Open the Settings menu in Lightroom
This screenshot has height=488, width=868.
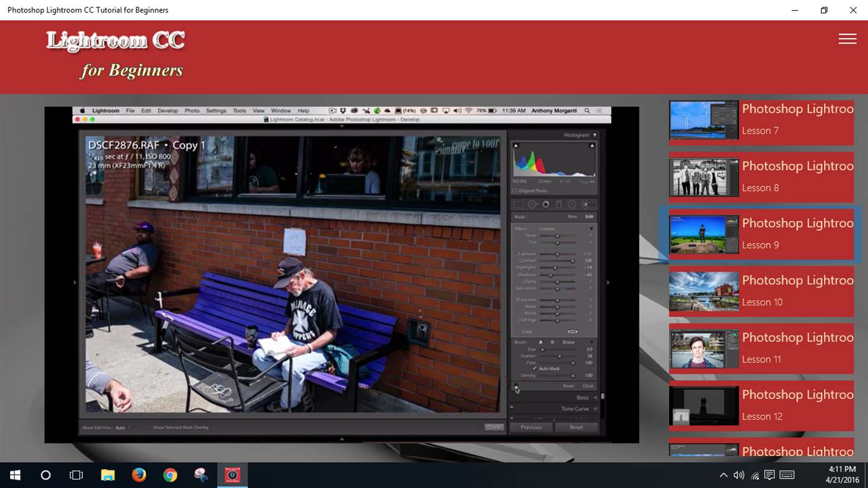pyautogui.click(x=216, y=111)
